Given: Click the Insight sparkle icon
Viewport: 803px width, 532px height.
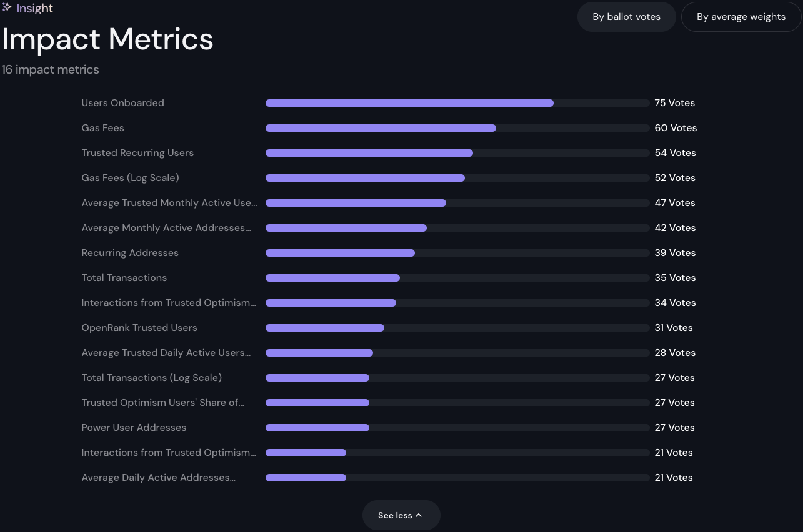Looking at the screenshot, I should (x=7, y=8).
